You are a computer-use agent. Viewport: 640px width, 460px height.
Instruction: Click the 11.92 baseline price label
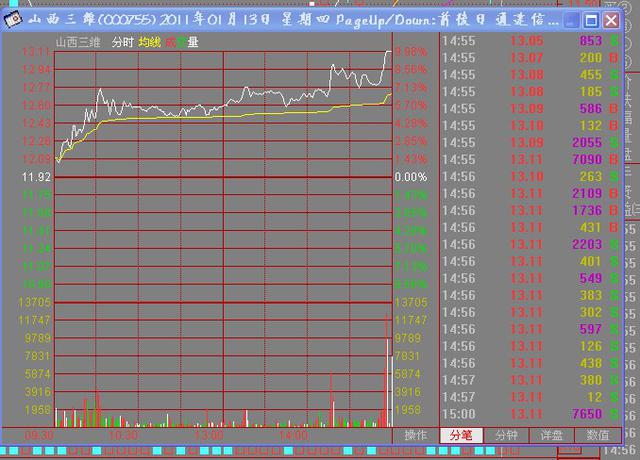point(36,176)
